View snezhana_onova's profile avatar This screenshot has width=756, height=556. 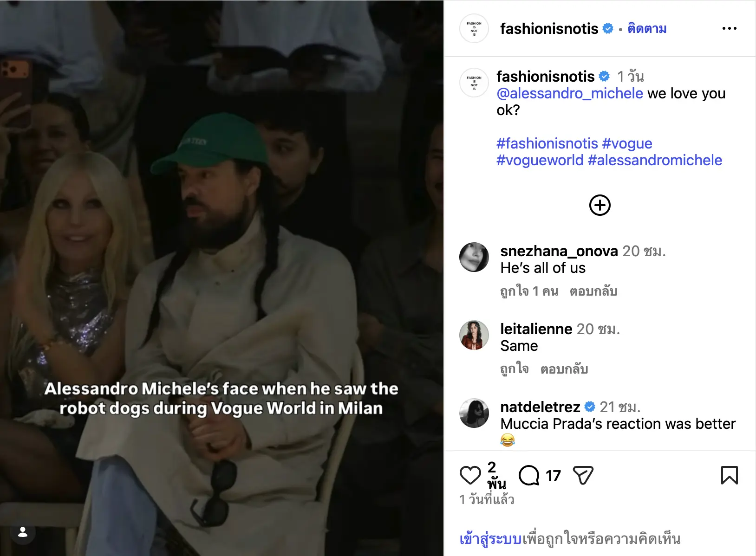tap(474, 257)
